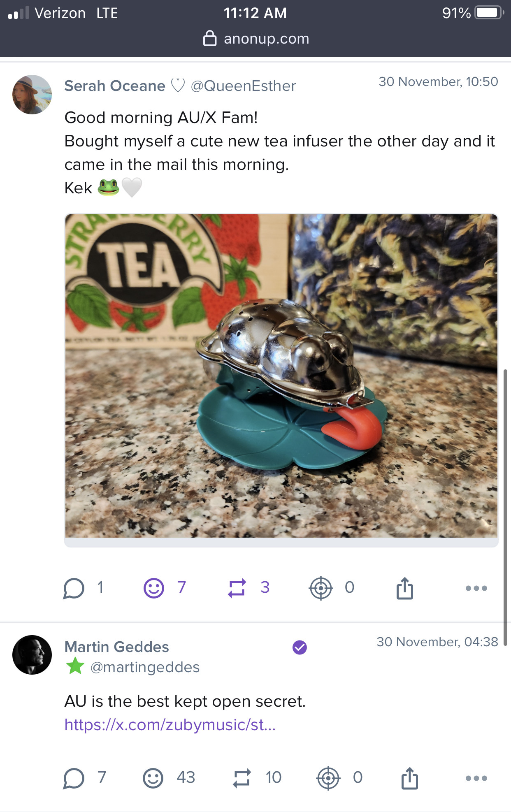
Task: Tap the anonup.com address bar
Action: [256, 39]
